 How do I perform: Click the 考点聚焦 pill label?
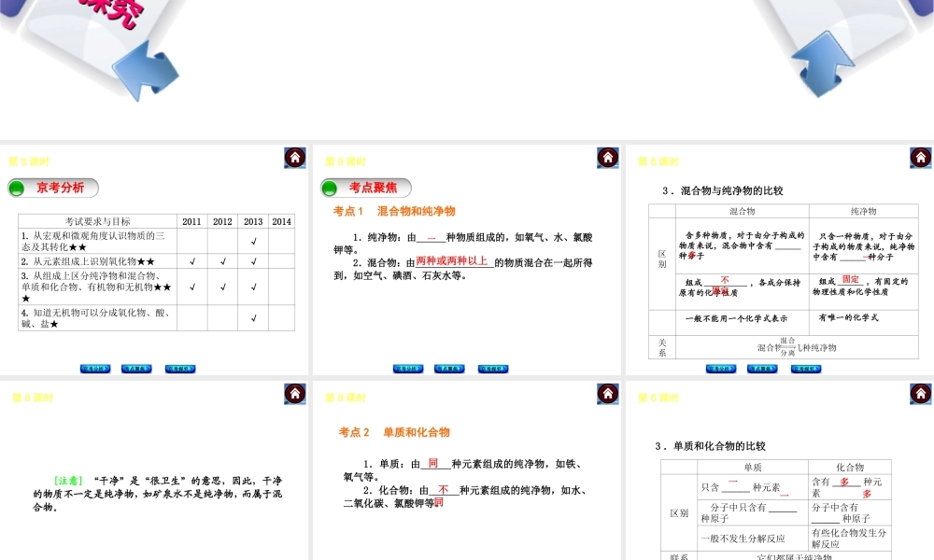click(366, 188)
